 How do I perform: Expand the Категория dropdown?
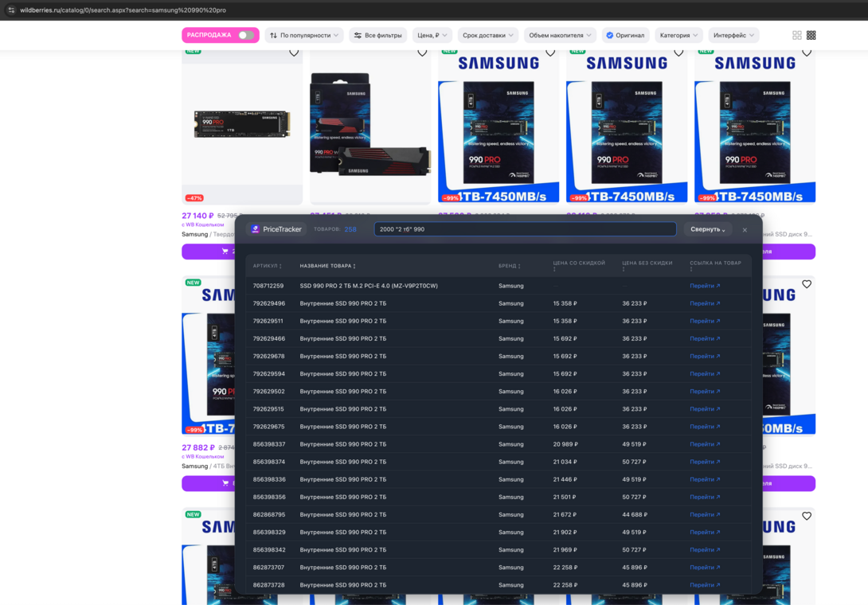pos(679,36)
